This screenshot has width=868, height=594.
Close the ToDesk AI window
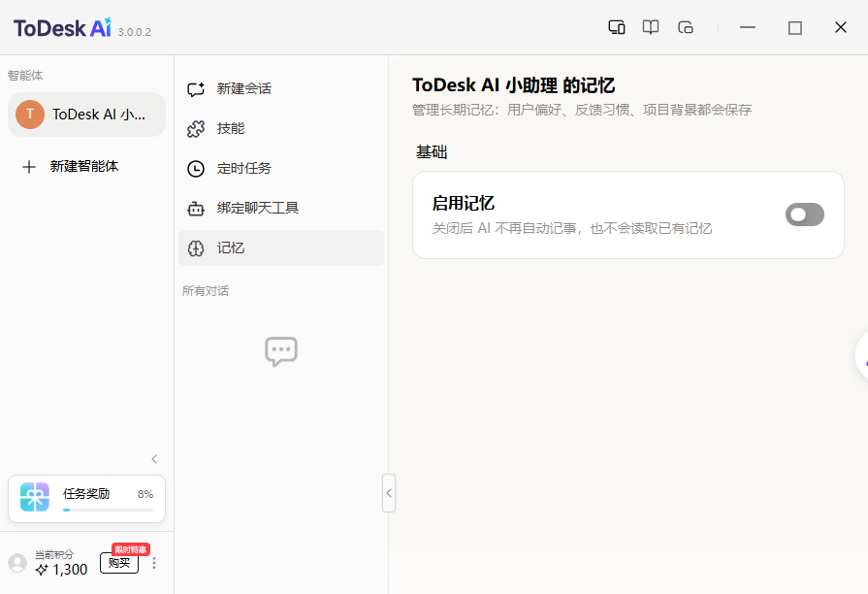[x=840, y=27]
